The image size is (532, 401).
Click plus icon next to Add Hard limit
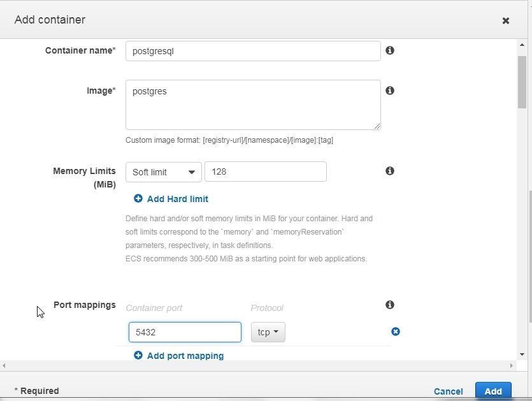138,199
